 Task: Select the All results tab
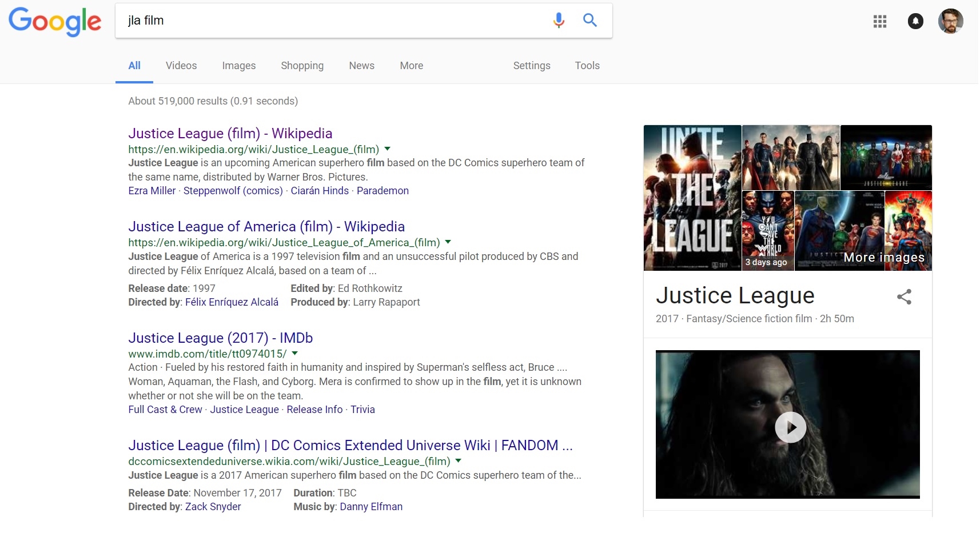coord(134,66)
